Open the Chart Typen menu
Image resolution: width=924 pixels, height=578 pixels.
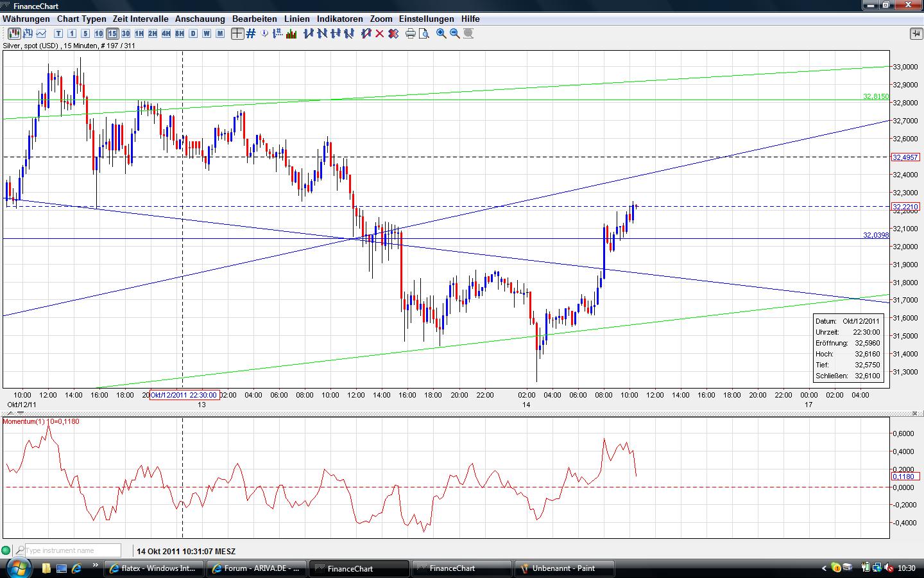coord(81,19)
